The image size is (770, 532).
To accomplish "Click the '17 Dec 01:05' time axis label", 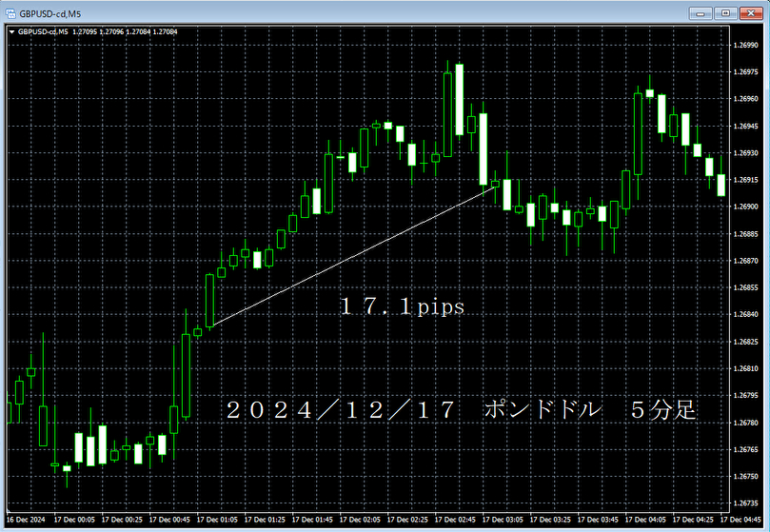I will pyautogui.click(x=217, y=520).
